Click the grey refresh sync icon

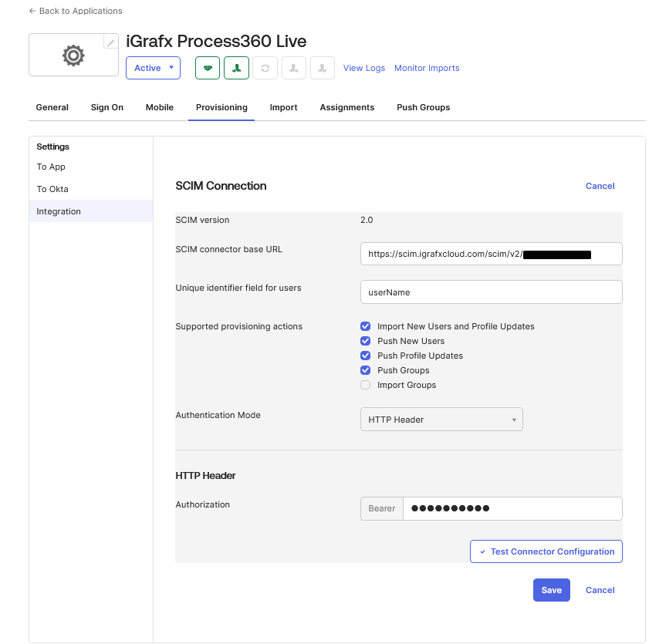click(x=265, y=68)
